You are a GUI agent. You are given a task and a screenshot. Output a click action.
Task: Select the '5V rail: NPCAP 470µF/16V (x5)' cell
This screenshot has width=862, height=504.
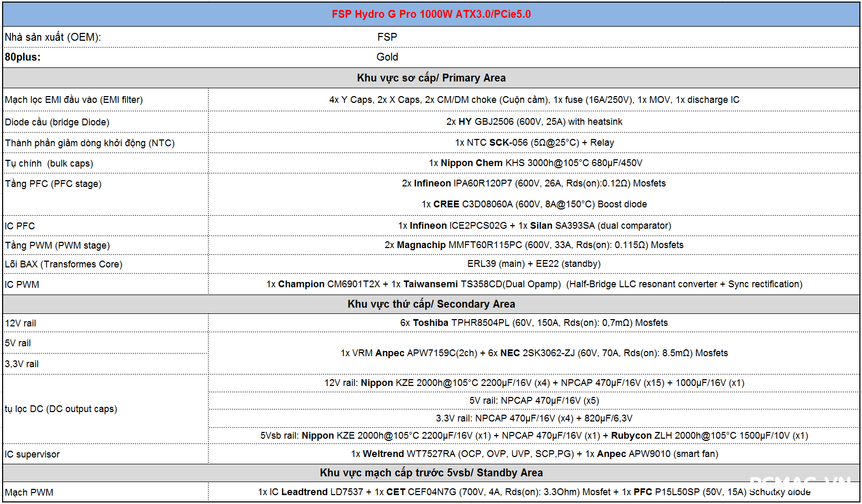click(x=534, y=401)
